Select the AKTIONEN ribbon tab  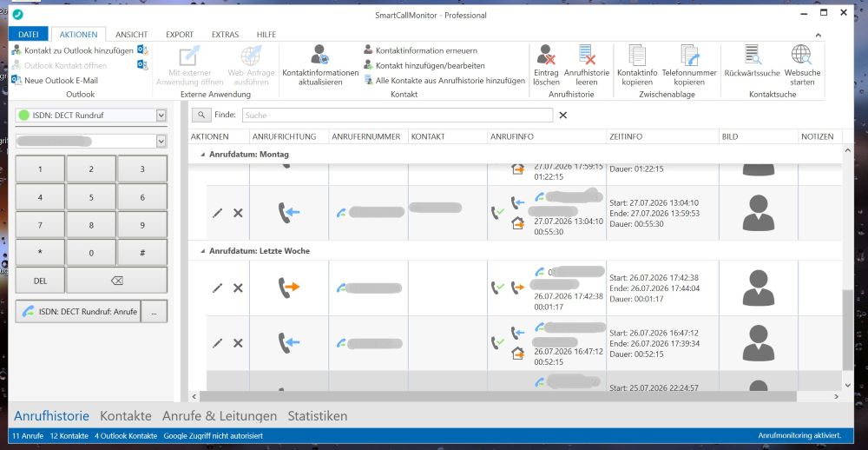79,35
